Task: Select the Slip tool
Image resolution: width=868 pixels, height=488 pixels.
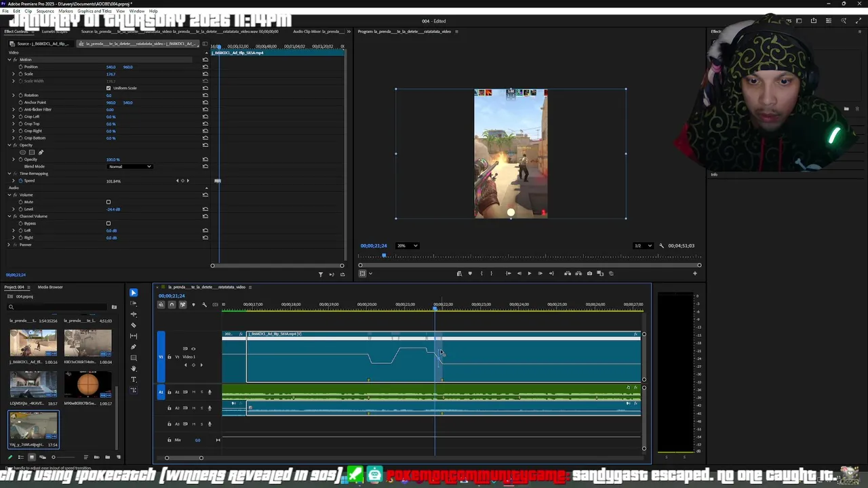Action: click(x=133, y=336)
